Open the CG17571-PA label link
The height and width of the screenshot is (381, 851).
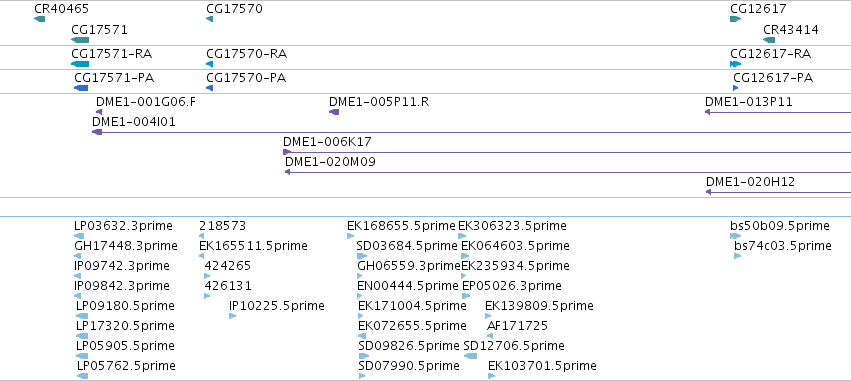tap(114, 78)
